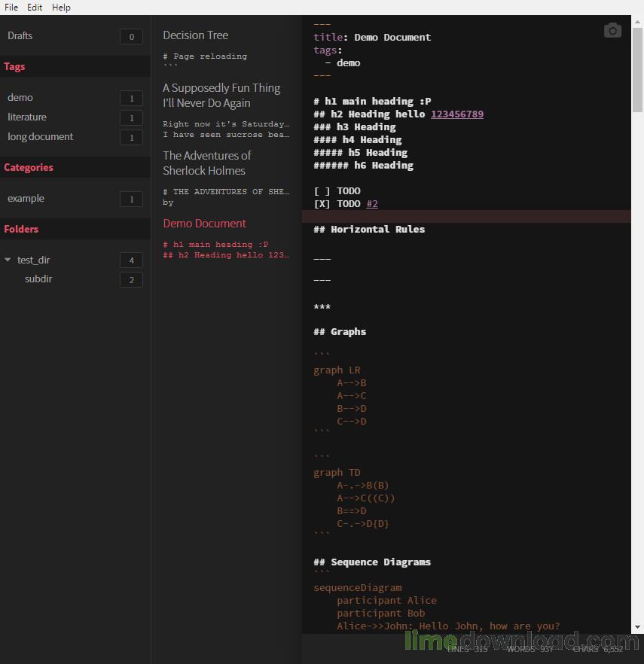Screen dimensions: 644x664
Task: Click the '###### h6 Heading' line
Action: coord(363,165)
